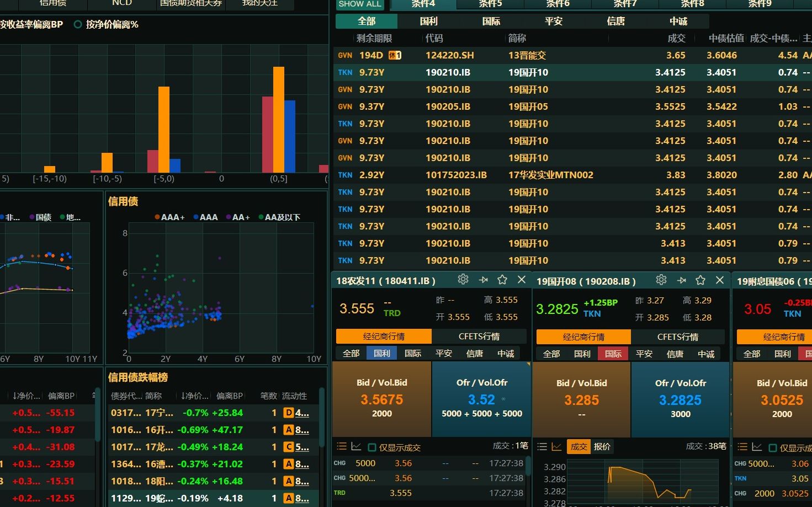Switch to 条件6 tab
This screenshot has height=507, width=812.
tap(558, 4)
